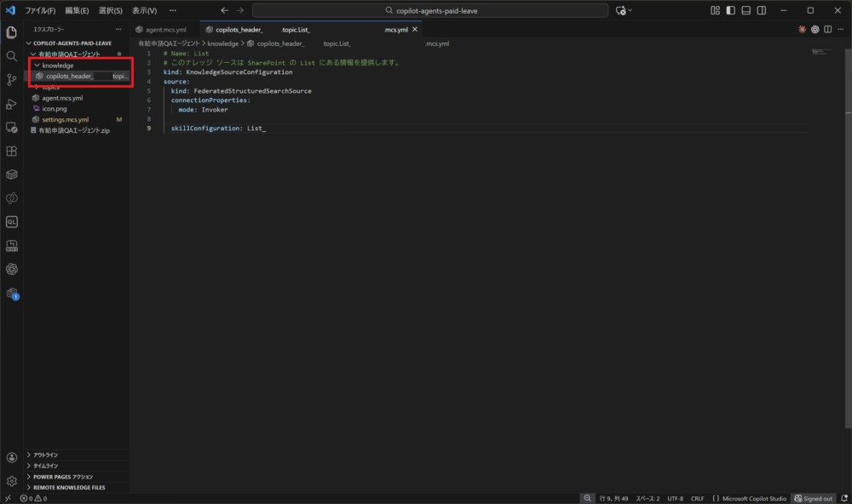Expand the アウトライン section
Screen dimensions: 852x504
pyautogui.click(x=46, y=455)
